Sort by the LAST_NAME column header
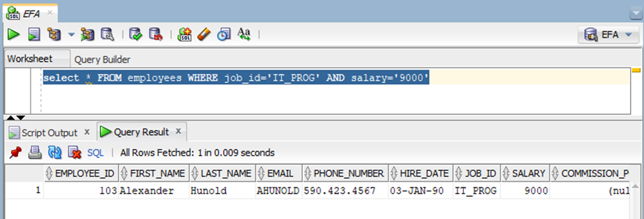This screenshot has height=219, width=644. [222, 173]
